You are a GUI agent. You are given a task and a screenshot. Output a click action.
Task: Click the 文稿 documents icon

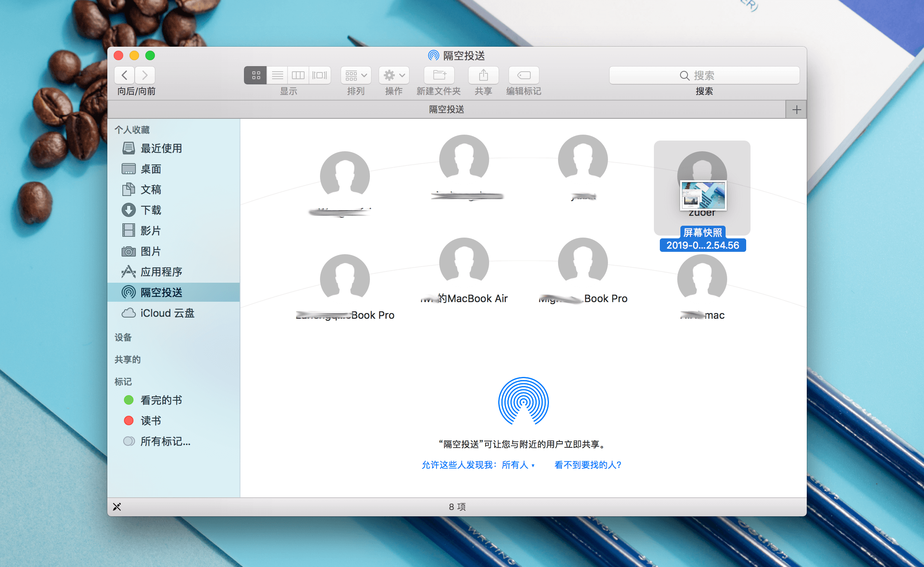click(x=128, y=189)
